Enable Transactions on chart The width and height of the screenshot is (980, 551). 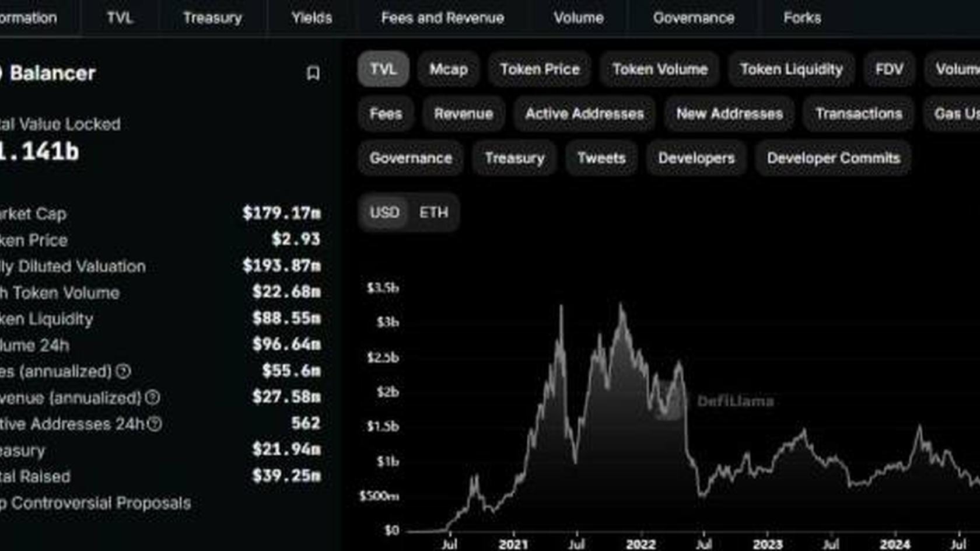(859, 114)
